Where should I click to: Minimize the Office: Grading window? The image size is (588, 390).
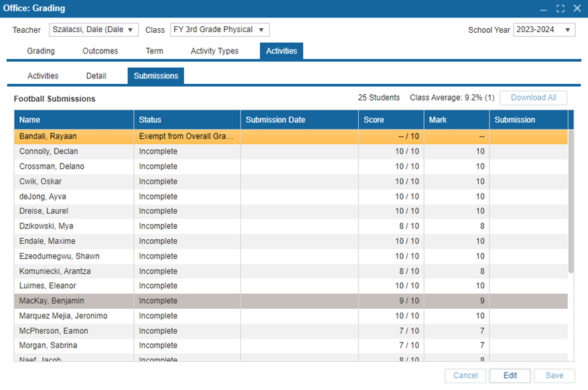tap(543, 9)
